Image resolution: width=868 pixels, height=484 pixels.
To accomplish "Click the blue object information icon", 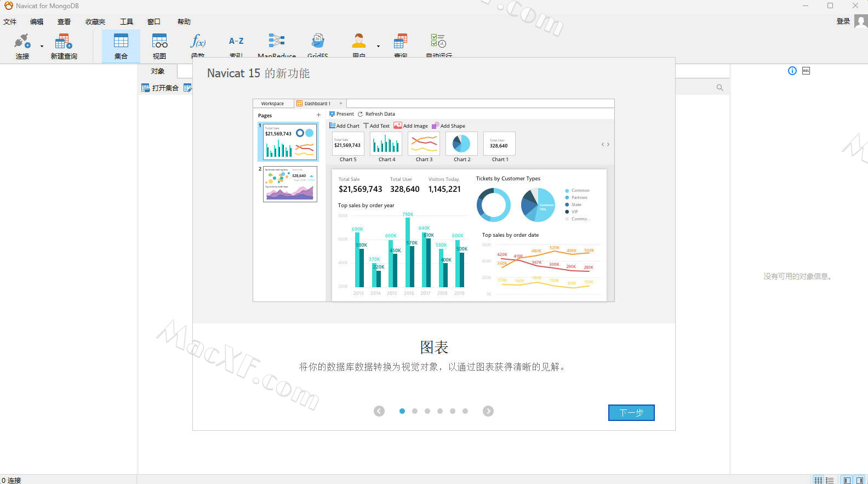I will pyautogui.click(x=792, y=71).
